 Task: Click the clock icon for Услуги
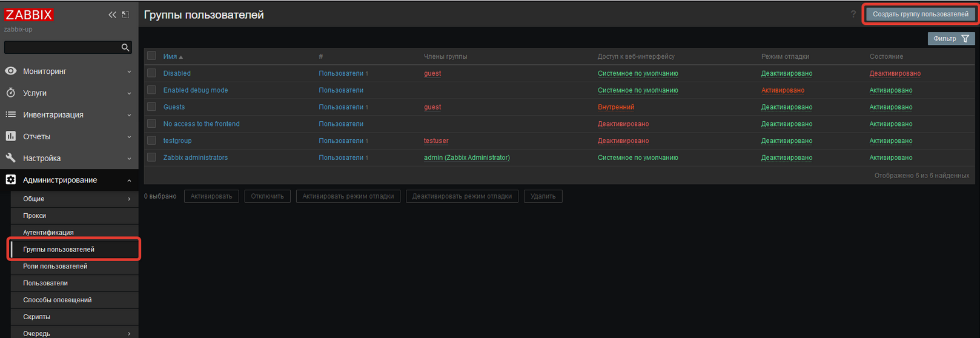(x=11, y=93)
